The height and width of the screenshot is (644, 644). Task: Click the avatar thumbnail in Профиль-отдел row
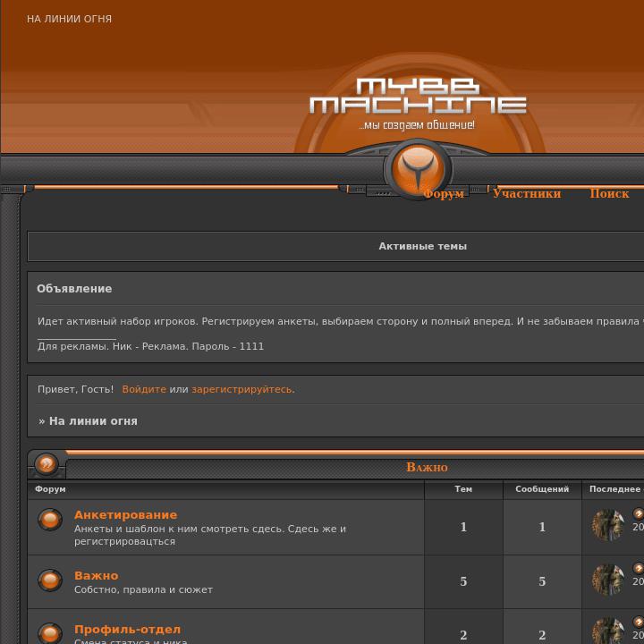tap(608, 632)
